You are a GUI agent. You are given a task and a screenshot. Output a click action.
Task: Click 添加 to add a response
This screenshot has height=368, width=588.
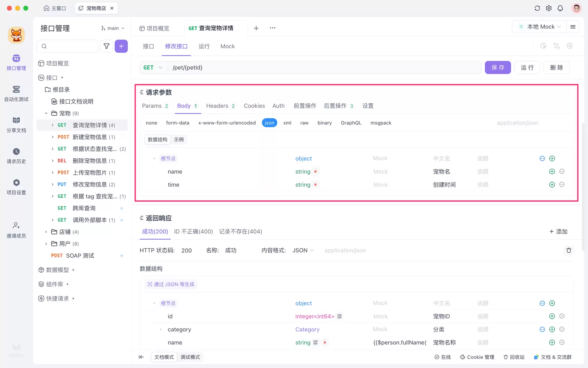(558, 232)
